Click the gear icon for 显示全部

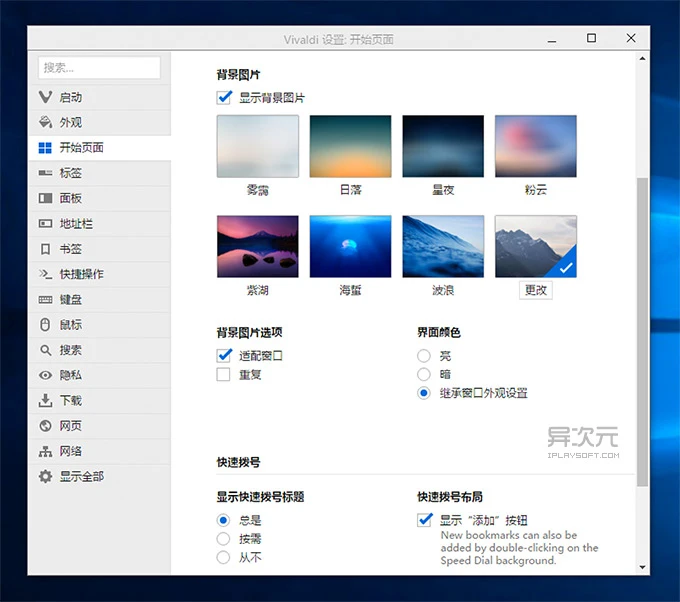click(x=45, y=477)
